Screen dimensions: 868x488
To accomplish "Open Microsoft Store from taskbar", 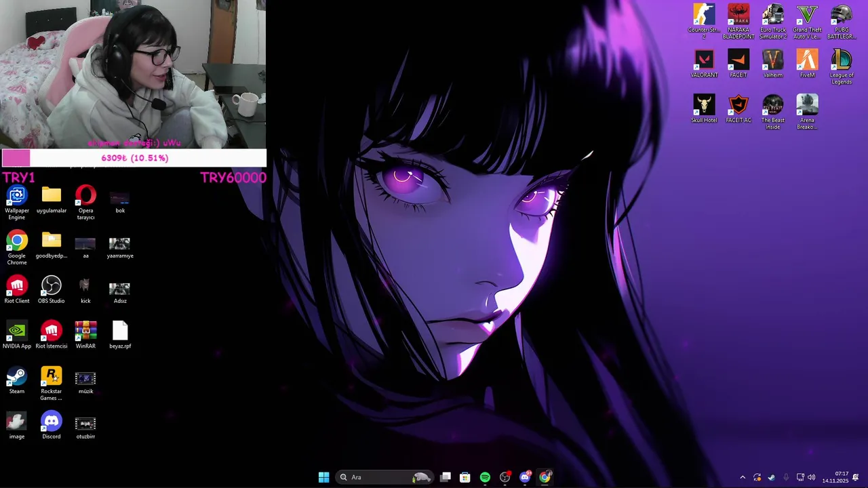I will pos(465,477).
